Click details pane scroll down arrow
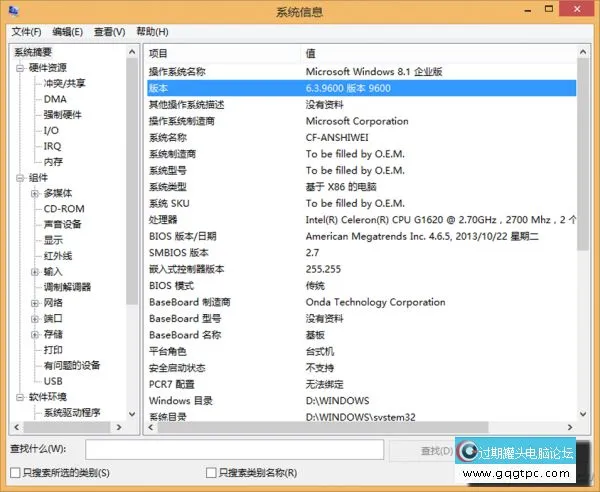Viewport: 600px width, 492px height. (583, 414)
